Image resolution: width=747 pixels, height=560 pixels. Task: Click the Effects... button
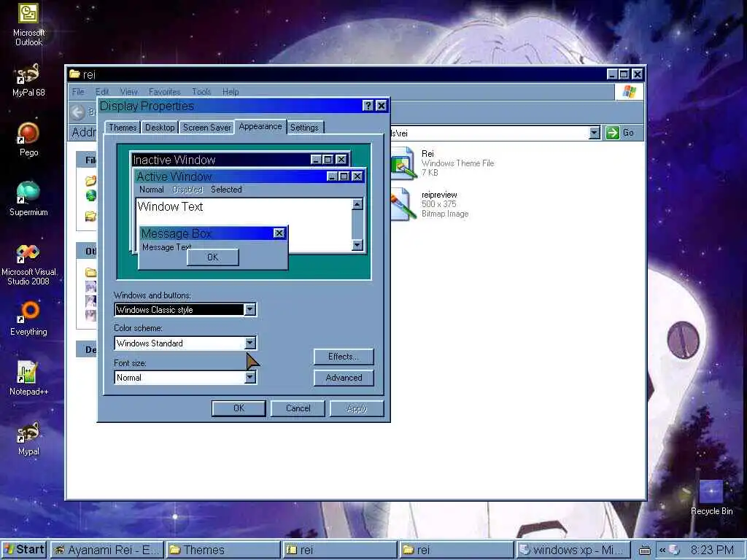[x=344, y=357]
